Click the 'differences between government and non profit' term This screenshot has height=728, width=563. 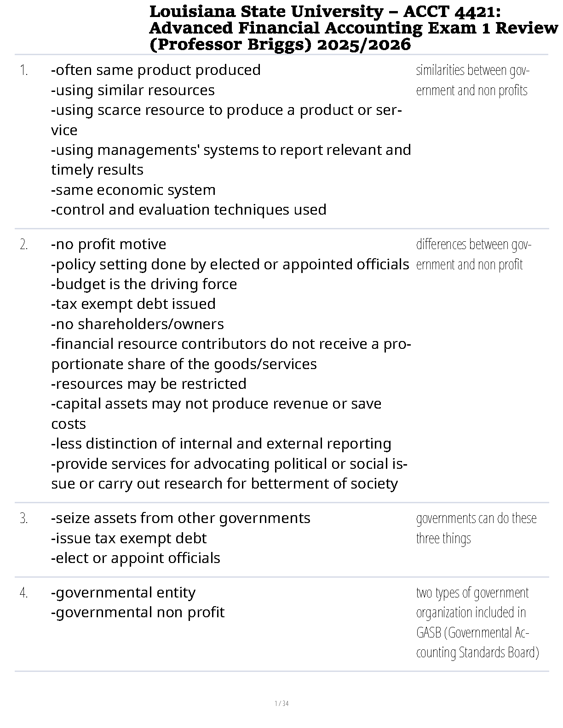click(x=473, y=254)
